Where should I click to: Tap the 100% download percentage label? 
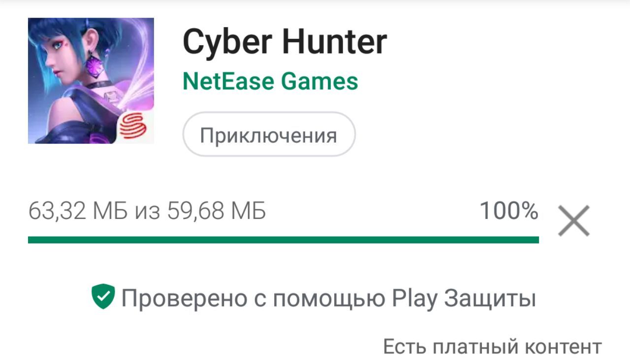[509, 212]
